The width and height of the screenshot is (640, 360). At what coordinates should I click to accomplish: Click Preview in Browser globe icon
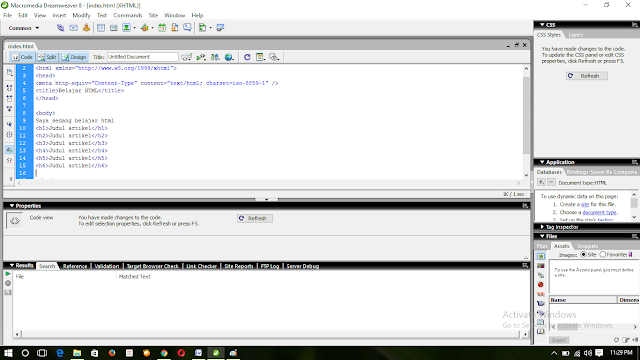(x=229, y=57)
